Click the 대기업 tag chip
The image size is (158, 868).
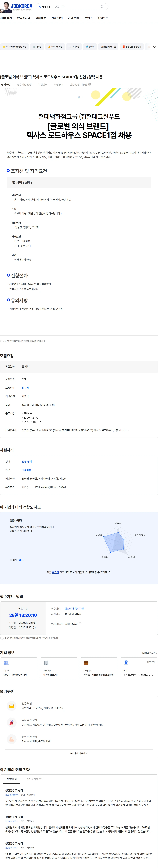click(37, 47)
